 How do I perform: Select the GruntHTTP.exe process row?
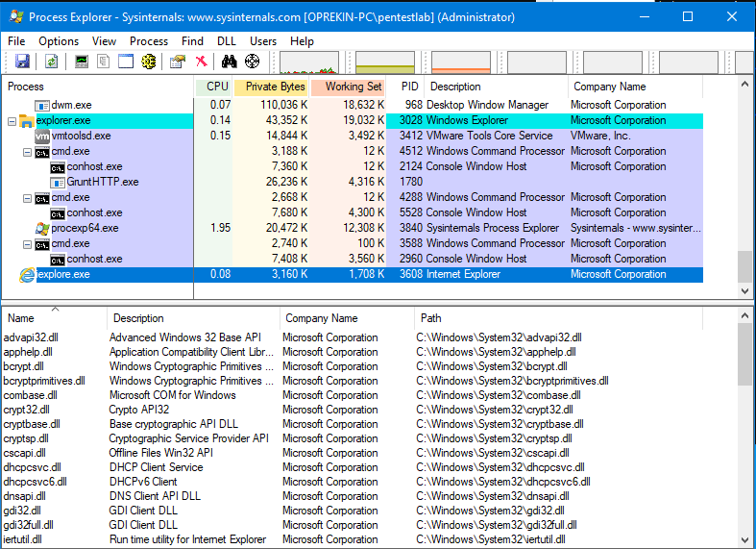(x=102, y=182)
